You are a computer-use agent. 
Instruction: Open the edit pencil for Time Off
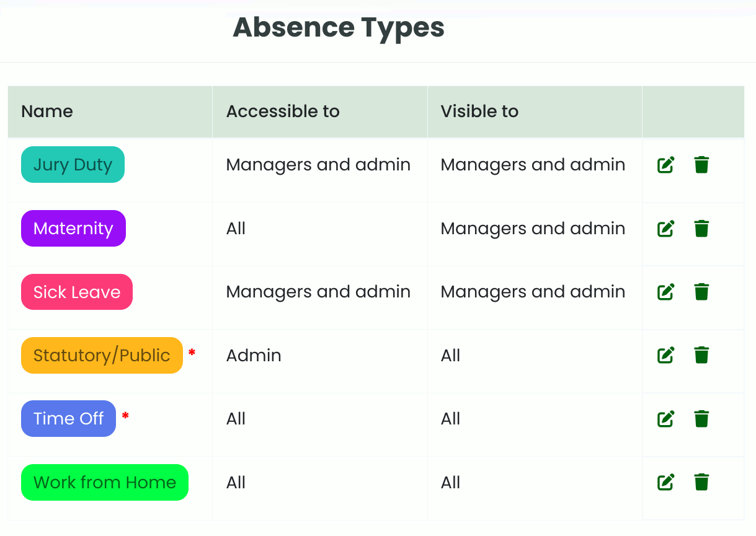pyautogui.click(x=665, y=418)
